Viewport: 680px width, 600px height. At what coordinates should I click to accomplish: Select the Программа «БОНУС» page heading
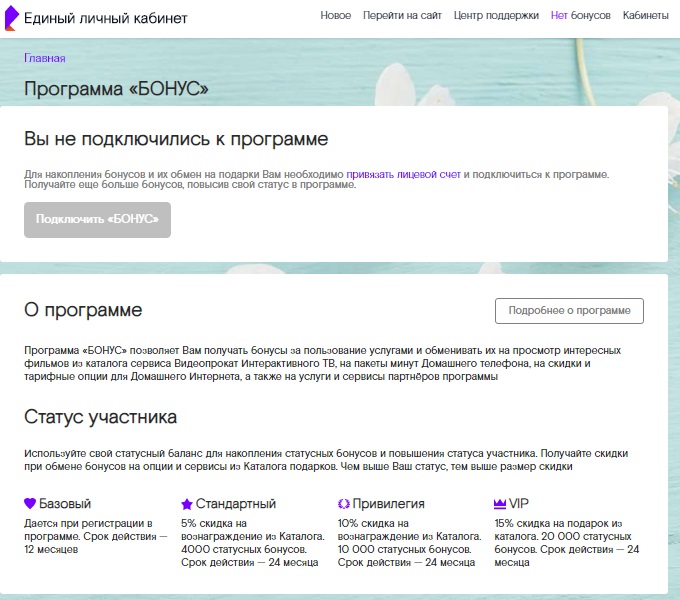(116, 89)
